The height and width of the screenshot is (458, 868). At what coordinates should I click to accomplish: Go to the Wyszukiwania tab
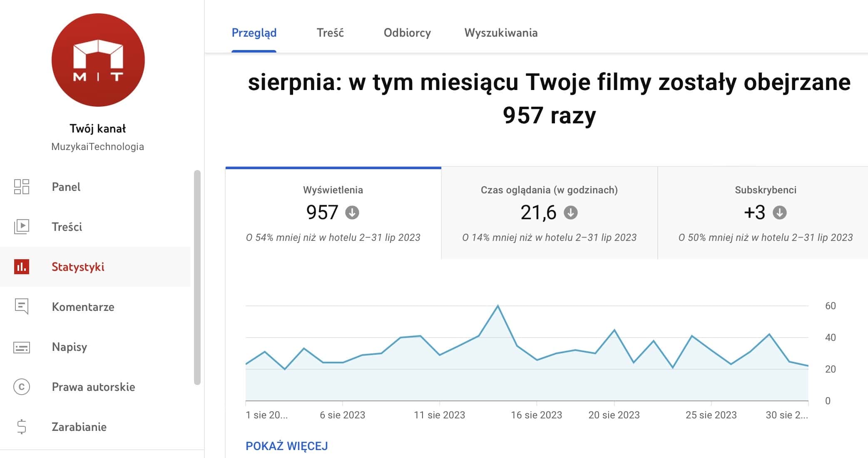501,33
